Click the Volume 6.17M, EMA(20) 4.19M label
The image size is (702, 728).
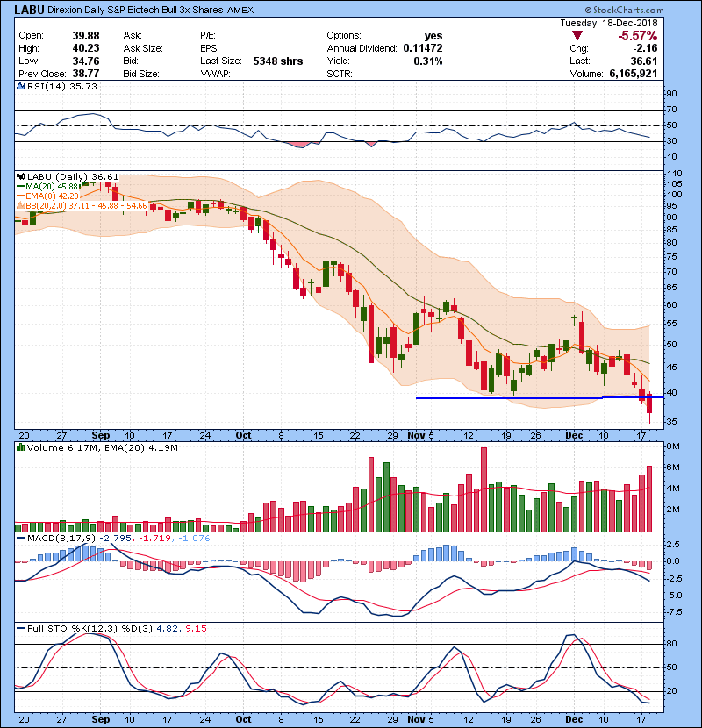[102, 447]
